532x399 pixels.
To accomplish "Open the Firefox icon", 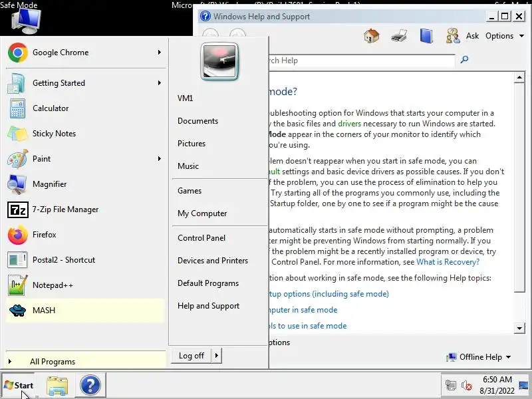I will click(18, 235).
